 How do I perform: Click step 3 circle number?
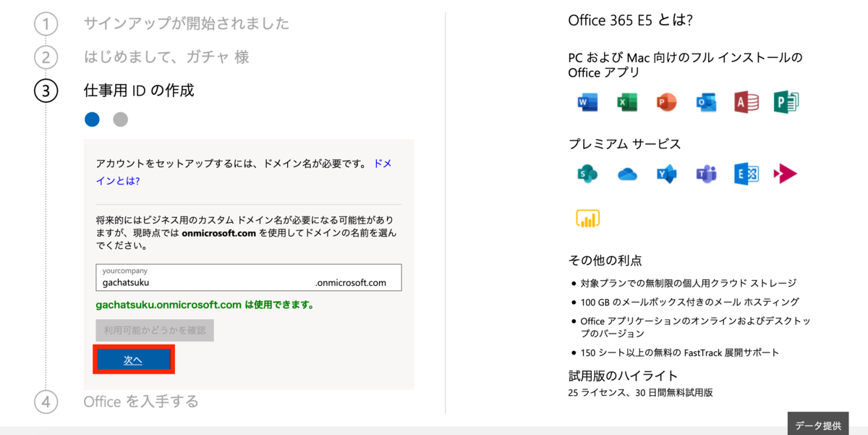[46, 91]
